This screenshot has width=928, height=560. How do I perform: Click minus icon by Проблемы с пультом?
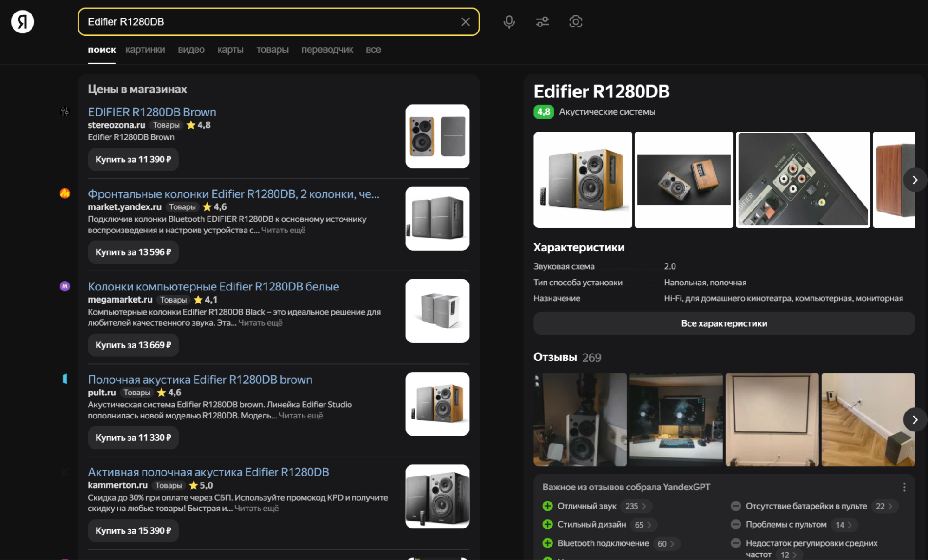pos(736,525)
